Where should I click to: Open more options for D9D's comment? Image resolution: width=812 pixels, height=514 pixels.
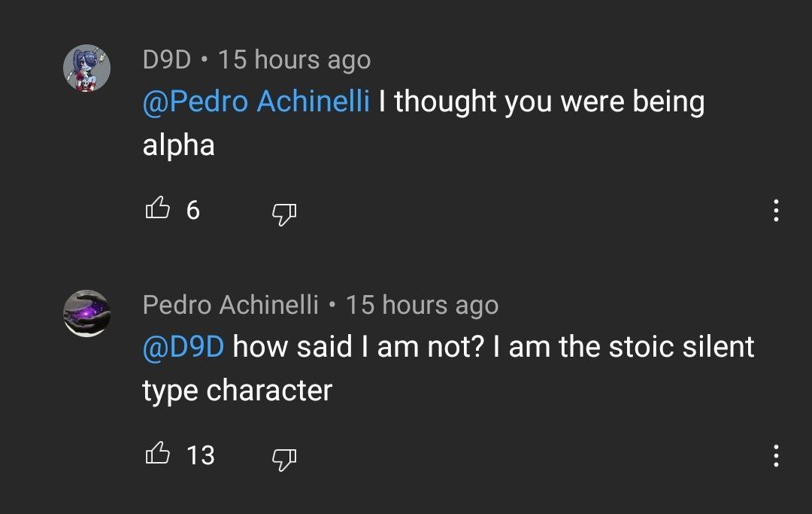[776, 211]
